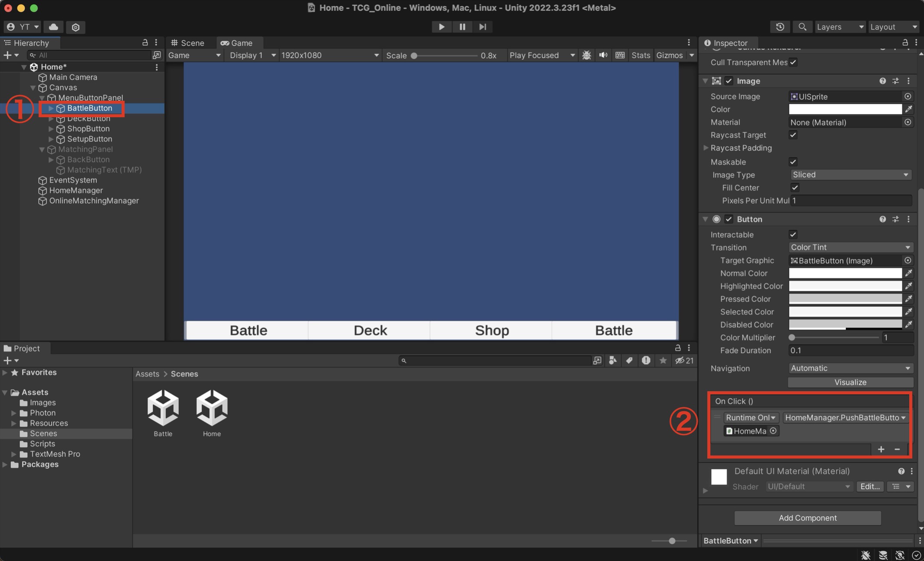Open the Image Type dropdown

click(x=850, y=175)
